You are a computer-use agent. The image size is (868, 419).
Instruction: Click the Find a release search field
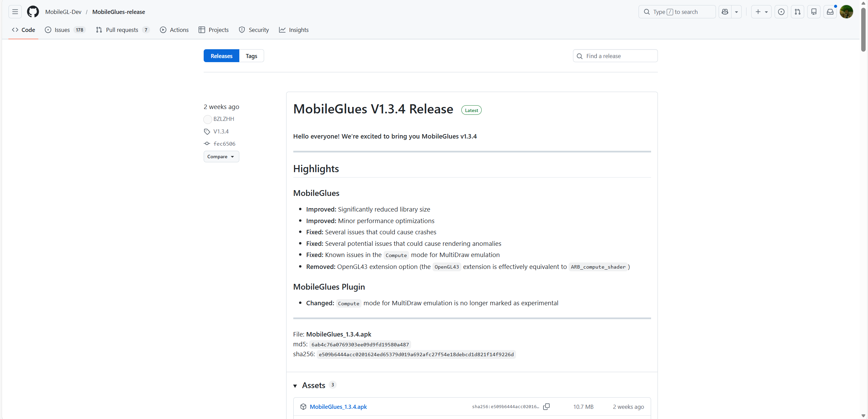point(614,56)
